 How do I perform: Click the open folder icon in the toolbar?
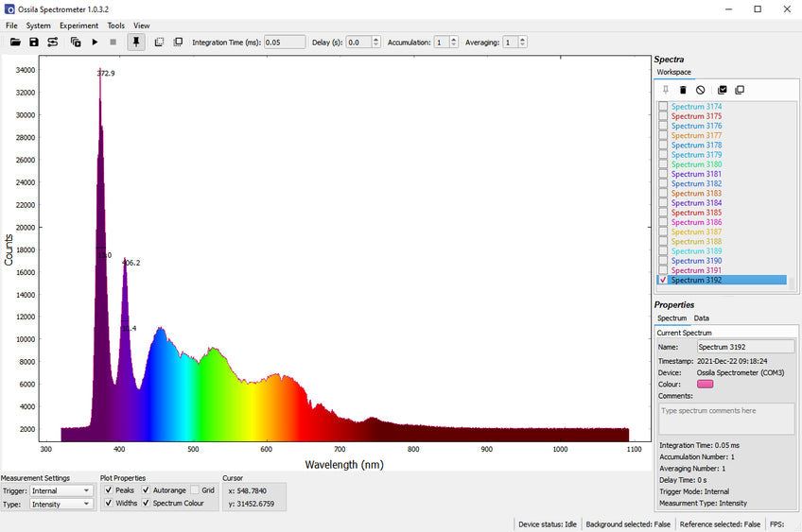pos(15,43)
